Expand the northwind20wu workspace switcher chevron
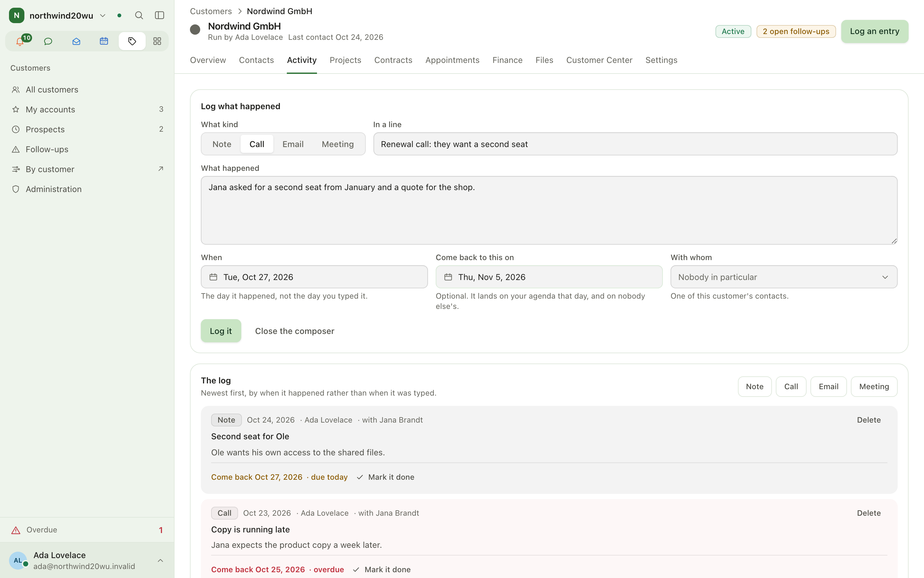924x578 pixels. (x=103, y=15)
